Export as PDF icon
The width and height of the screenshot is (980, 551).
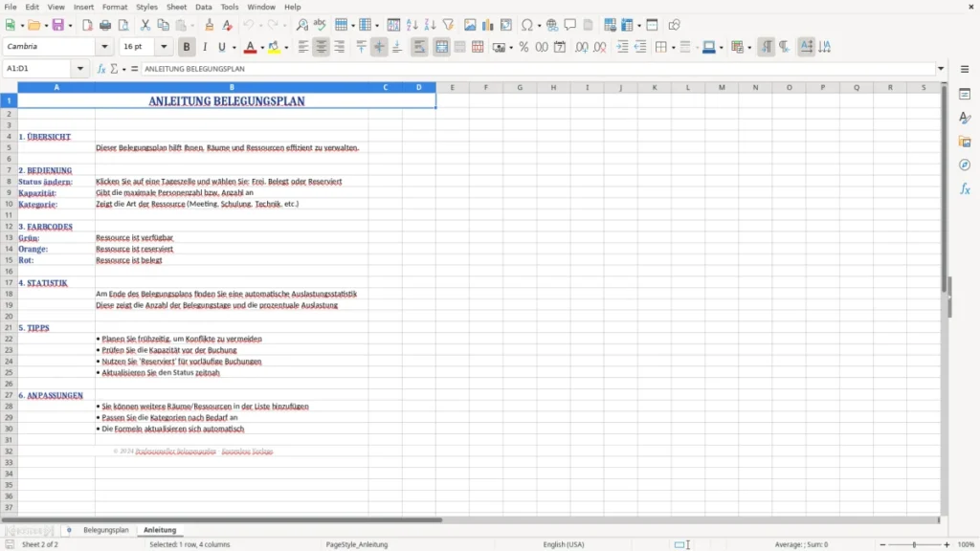[87, 25]
